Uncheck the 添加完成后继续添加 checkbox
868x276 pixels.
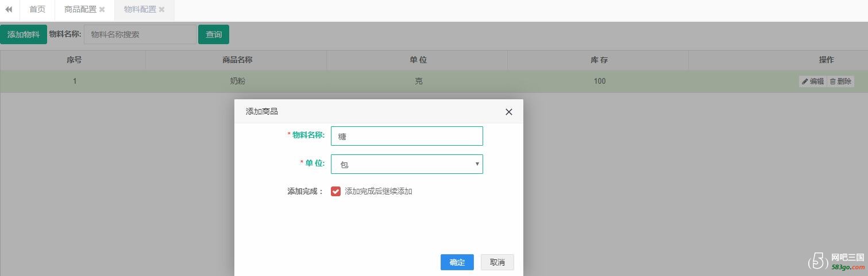pos(336,192)
